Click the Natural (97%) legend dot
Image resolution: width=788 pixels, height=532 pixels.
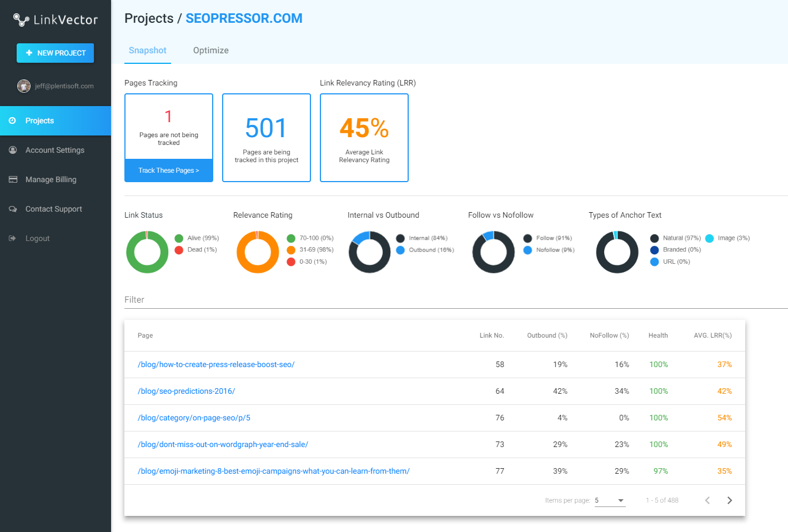coord(654,238)
